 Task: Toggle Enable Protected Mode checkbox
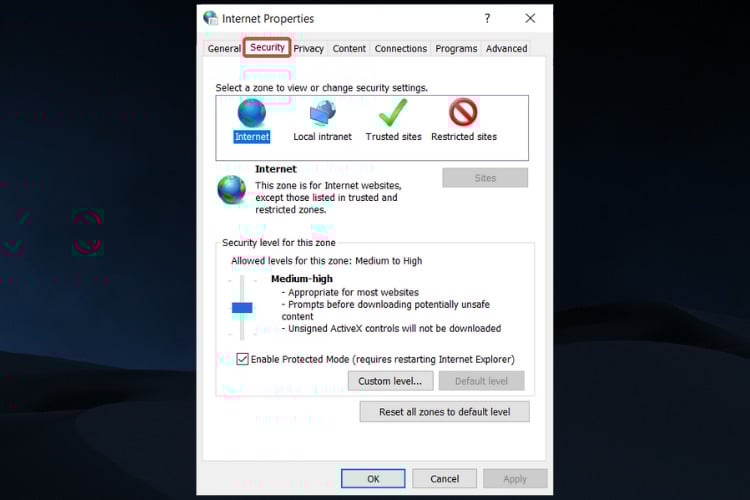click(243, 359)
